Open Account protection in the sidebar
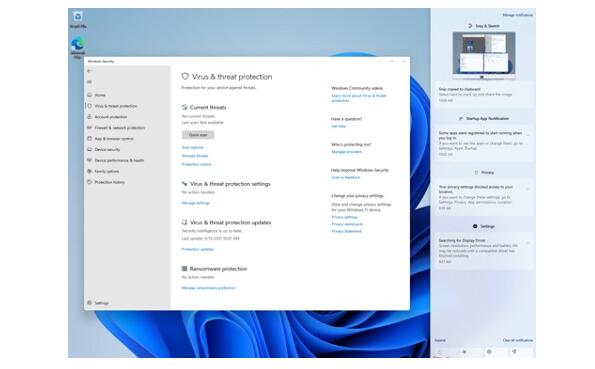This screenshot has width=595, height=369. 111,117
